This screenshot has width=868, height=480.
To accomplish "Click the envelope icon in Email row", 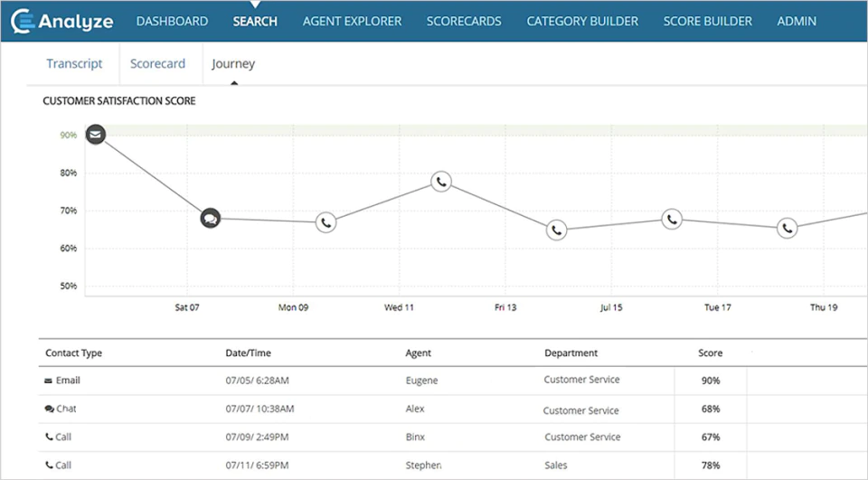I will [48, 381].
